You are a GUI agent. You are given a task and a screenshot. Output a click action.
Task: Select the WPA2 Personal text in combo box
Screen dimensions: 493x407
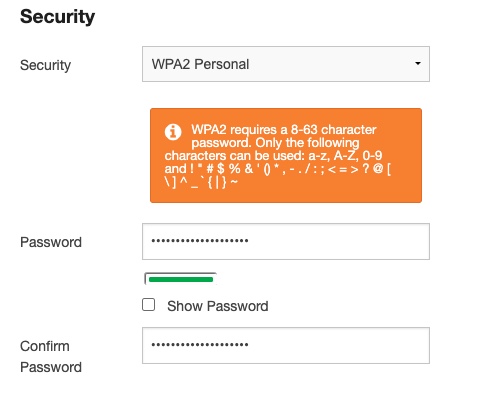pyautogui.click(x=200, y=64)
